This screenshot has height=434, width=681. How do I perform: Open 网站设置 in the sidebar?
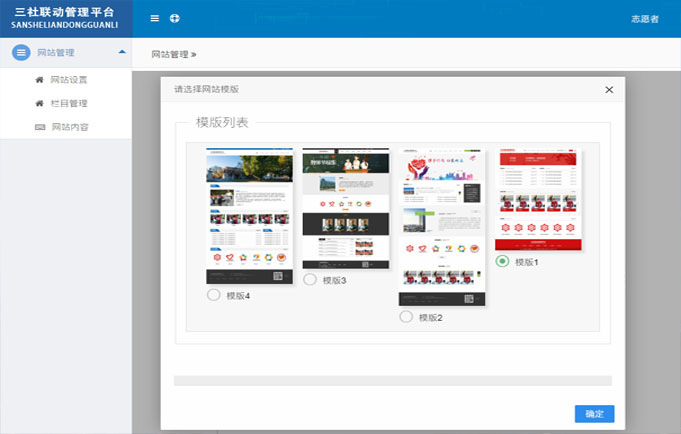[69, 79]
